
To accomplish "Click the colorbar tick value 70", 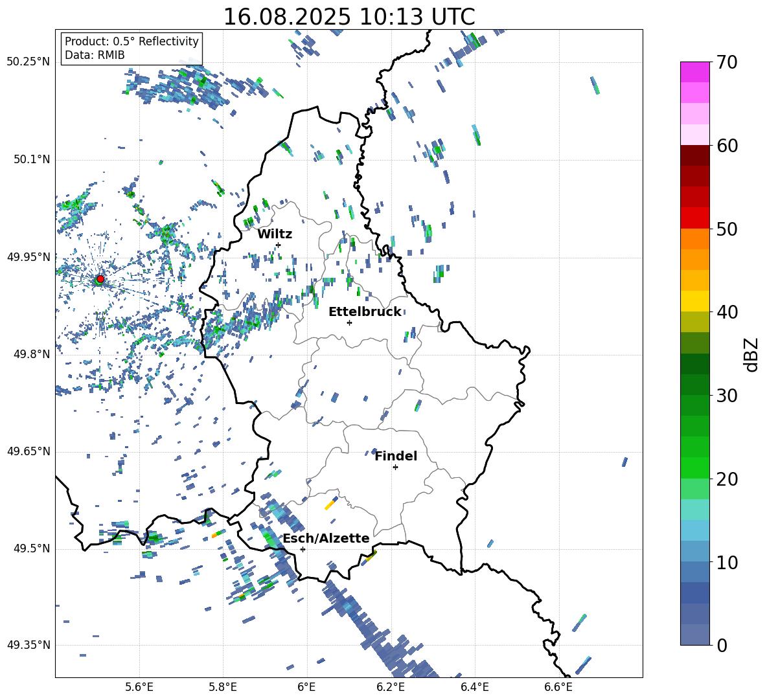I will point(727,62).
